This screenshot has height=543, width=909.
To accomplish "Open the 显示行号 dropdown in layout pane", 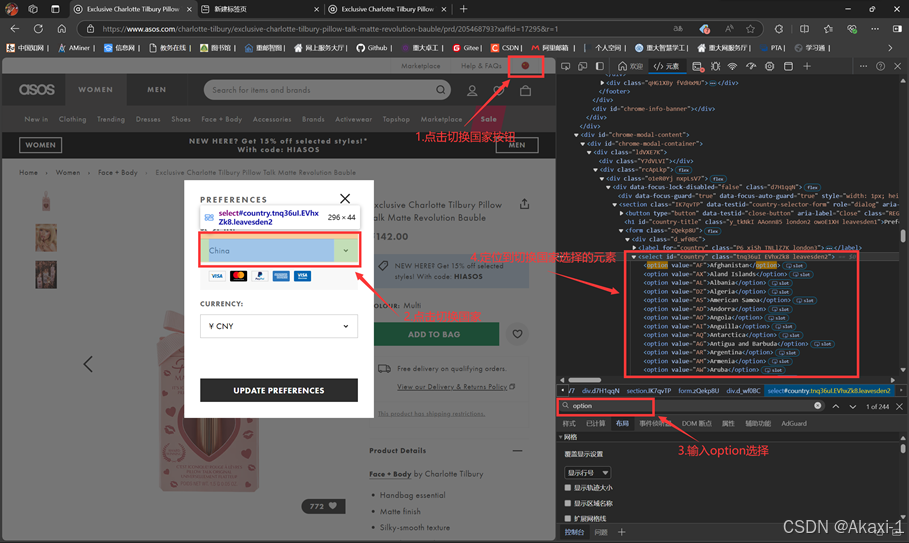I will (587, 472).
